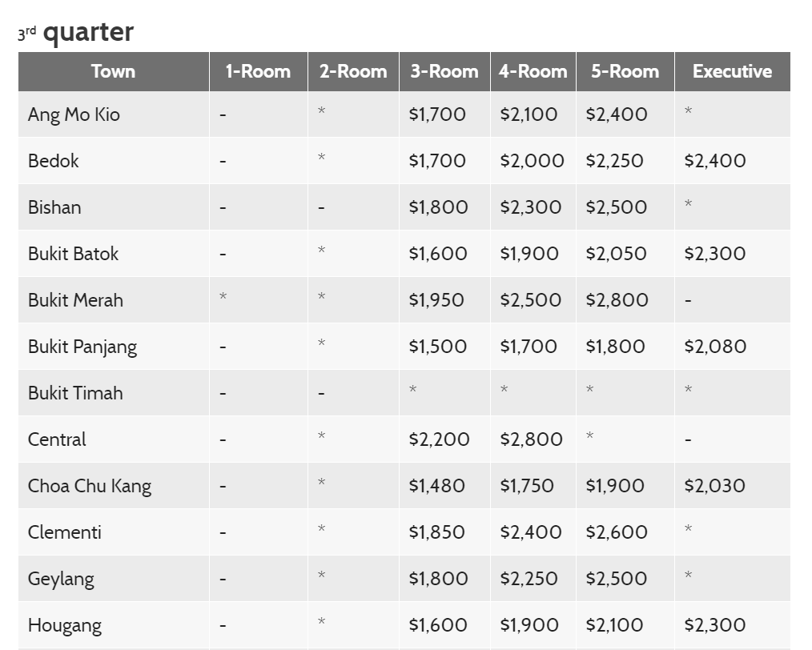This screenshot has width=812, height=650.
Task: Click the 5-Room column header
Action: [625, 71]
